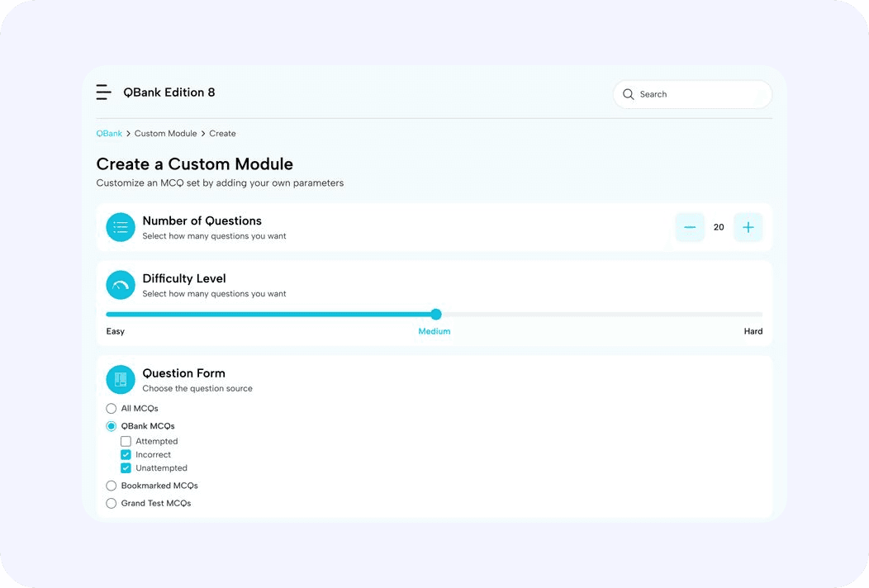Select the Medium difficulty label

point(434,331)
